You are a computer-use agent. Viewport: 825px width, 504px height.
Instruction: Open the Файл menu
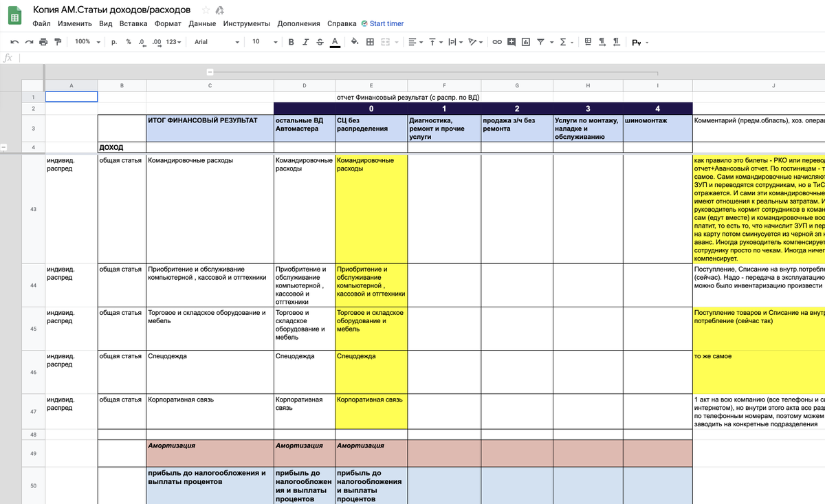pyautogui.click(x=41, y=23)
